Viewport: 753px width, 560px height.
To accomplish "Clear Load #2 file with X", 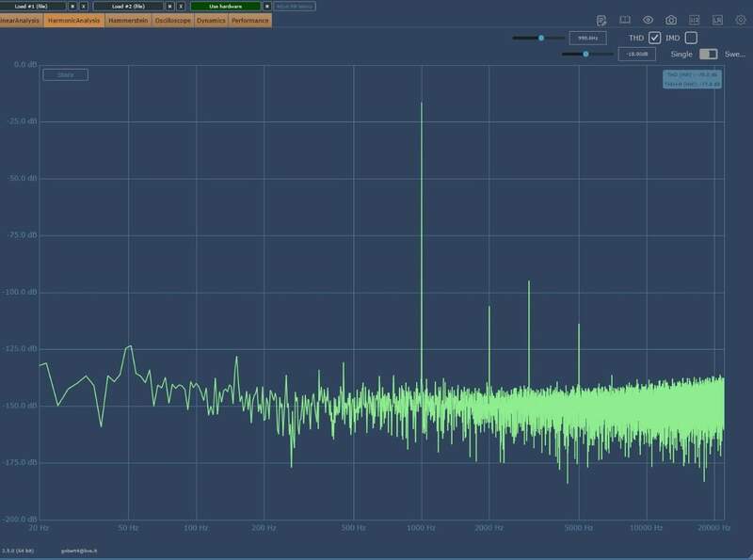I will tap(181, 7).
